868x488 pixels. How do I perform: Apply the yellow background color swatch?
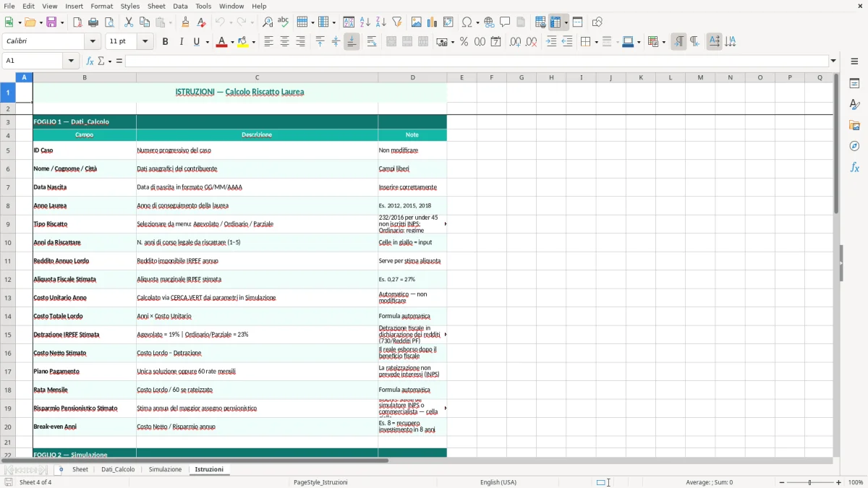pyautogui.click(x=242, y=42)
